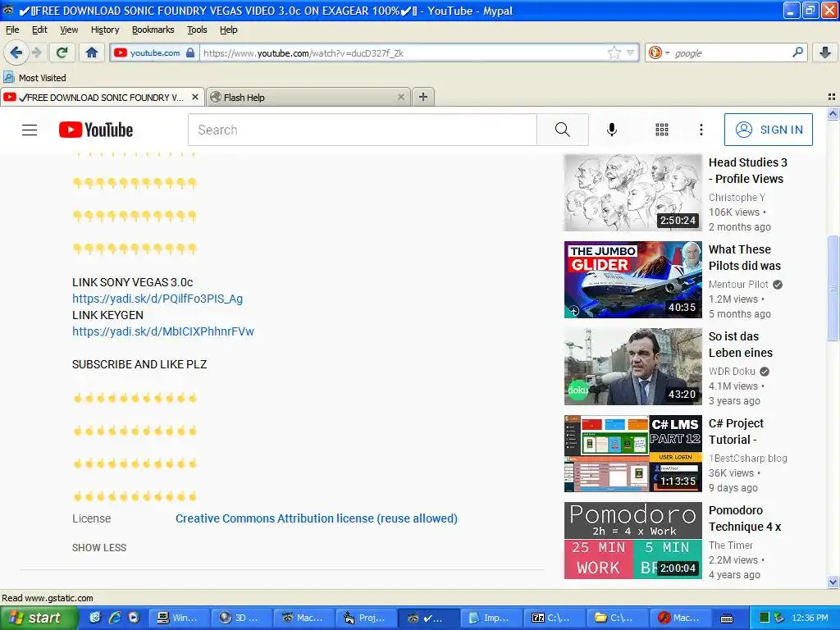Open the search engine selector dropdown

coord(659,52)
